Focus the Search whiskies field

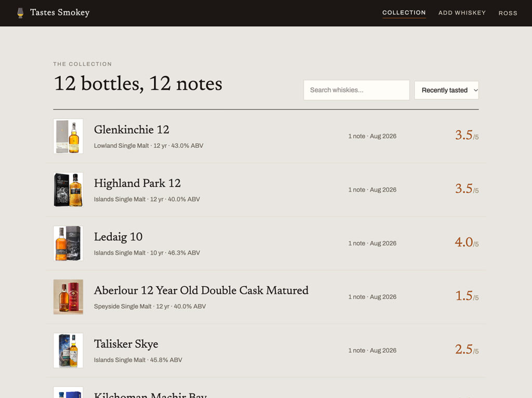(356, 90)
